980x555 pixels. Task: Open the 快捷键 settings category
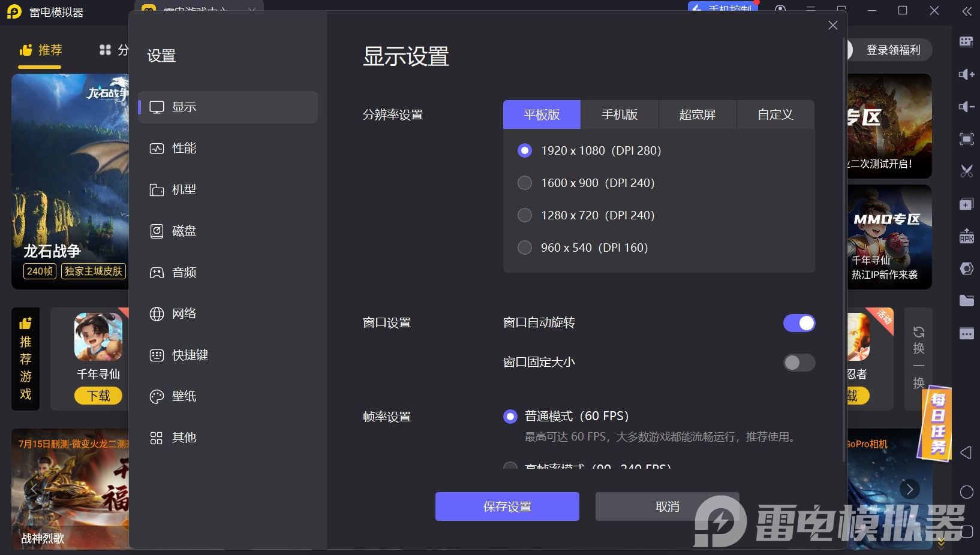pyautogui.click(x=228, y=355)
